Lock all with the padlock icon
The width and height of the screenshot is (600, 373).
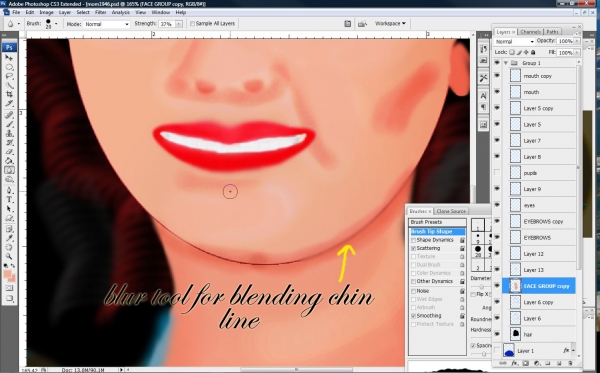533,52
